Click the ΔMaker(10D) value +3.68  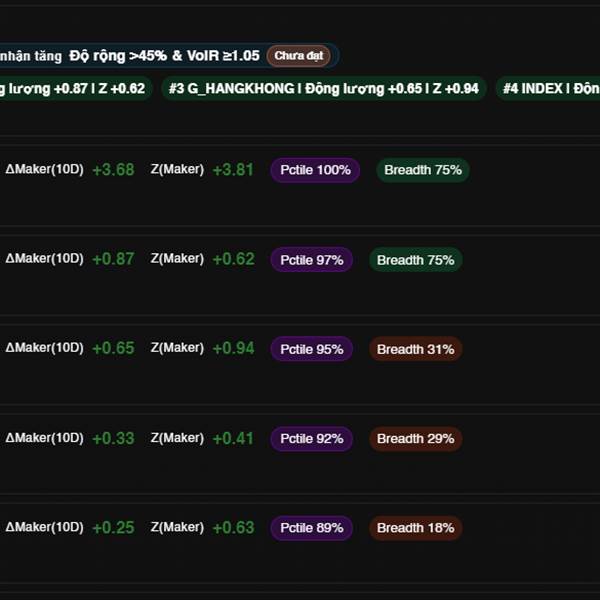pos(113,170)
